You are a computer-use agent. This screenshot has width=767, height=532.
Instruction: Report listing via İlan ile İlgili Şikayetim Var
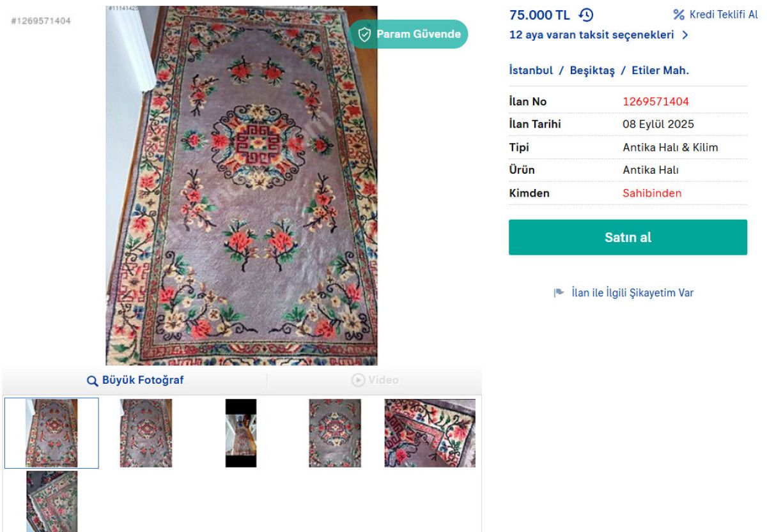coord(632,293)
